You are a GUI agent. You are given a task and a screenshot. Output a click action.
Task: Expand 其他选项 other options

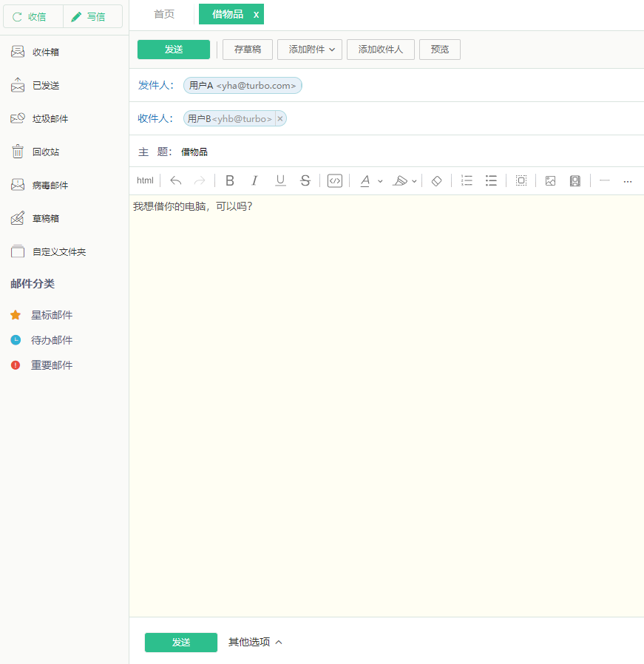click(255, 642)
